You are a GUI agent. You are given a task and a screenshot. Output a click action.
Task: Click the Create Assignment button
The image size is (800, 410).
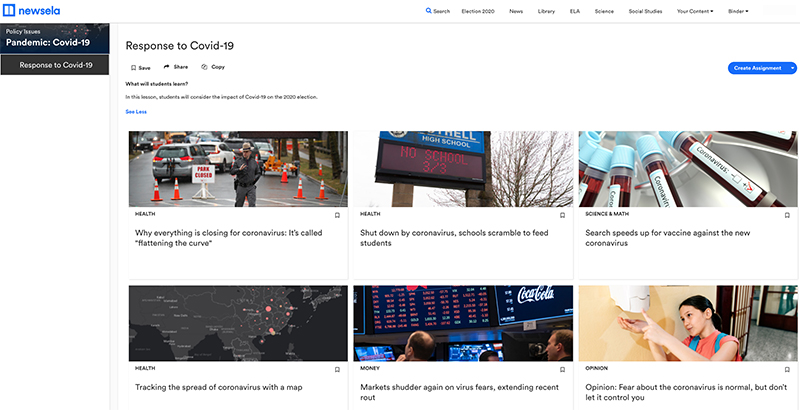pos(758,68)
